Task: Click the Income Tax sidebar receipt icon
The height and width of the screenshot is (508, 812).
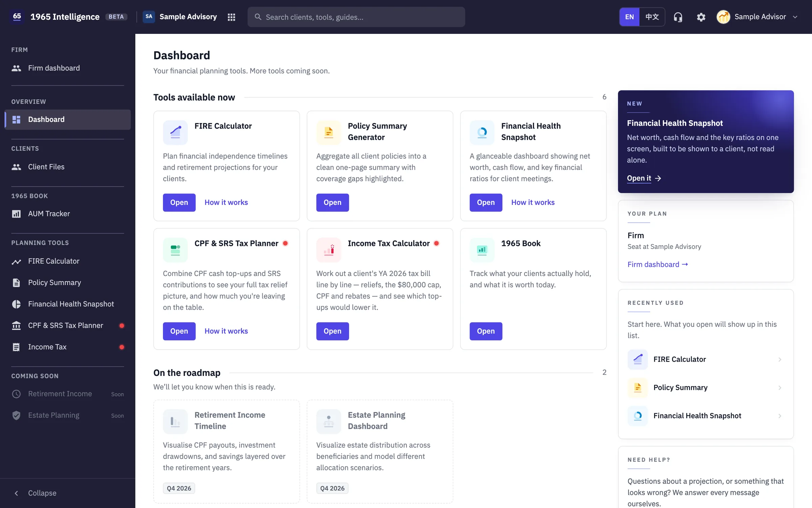Action: (16, 347)
